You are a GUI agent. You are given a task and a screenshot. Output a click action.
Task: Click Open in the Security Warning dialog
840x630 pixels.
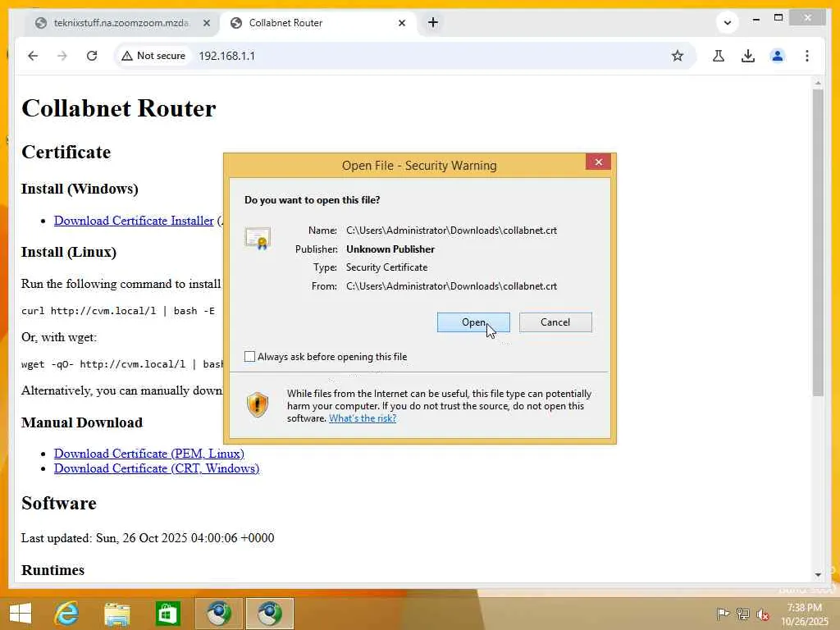tap(473, 322)
